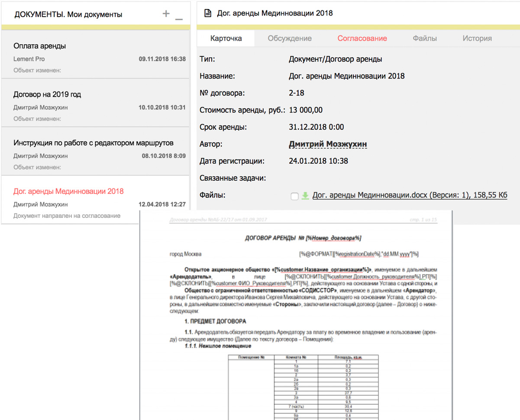Image resolution: width=520 pixels, height=420 pixels.
Task: Download file using the green arrow icon
Action: click(305, 196)
